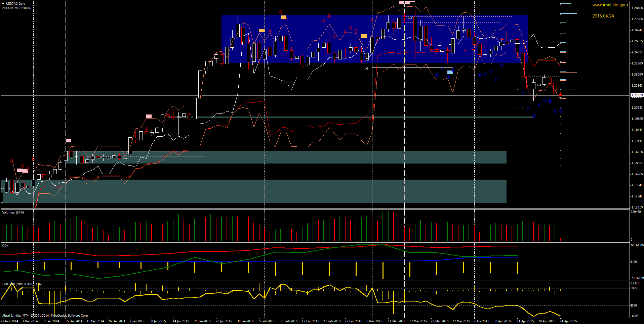This screenshot has height=324, width=644.
Task: Click price axis label 1.22140
Action: click(637, 86)
